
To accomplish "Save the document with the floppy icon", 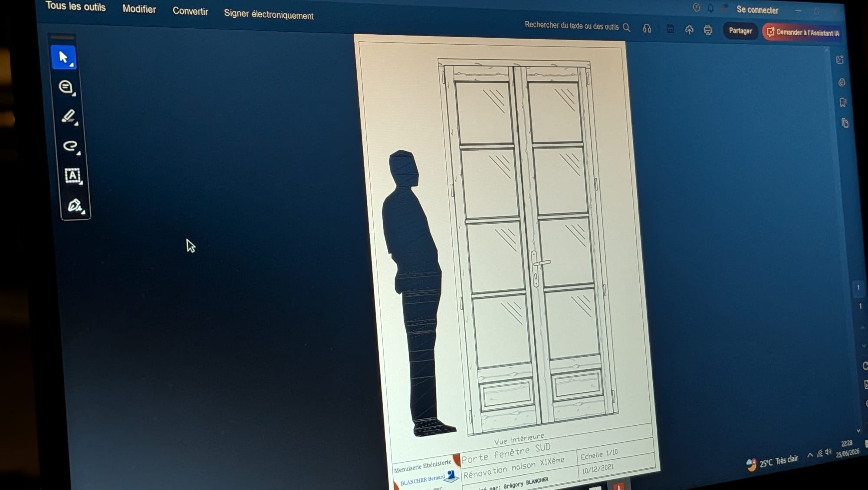I will coord(670,29).
